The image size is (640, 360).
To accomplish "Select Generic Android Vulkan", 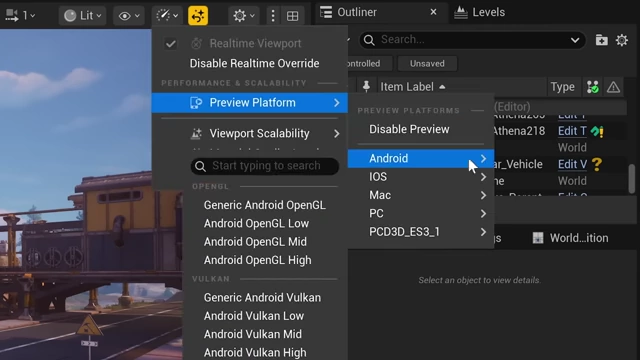I will pos(262,298).
